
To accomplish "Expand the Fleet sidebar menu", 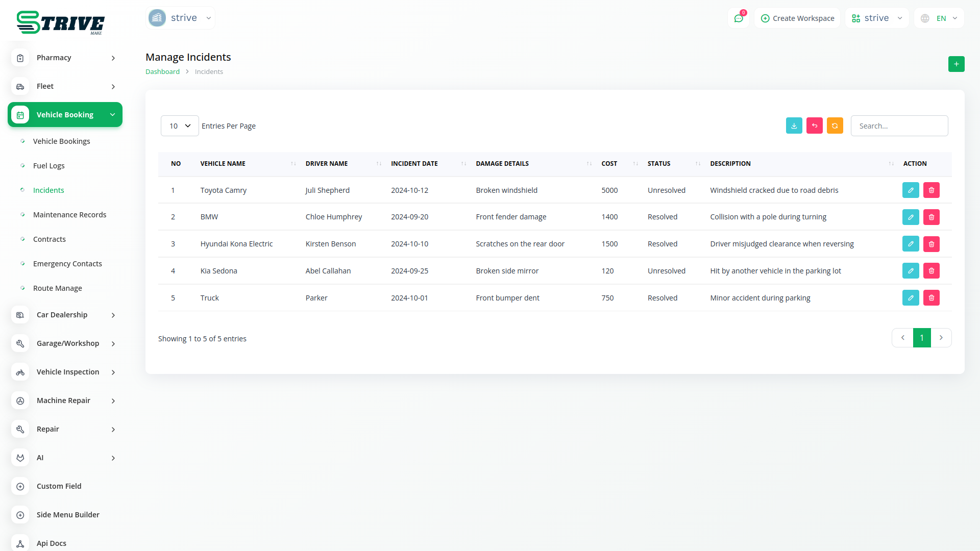I will pos(65,86).
